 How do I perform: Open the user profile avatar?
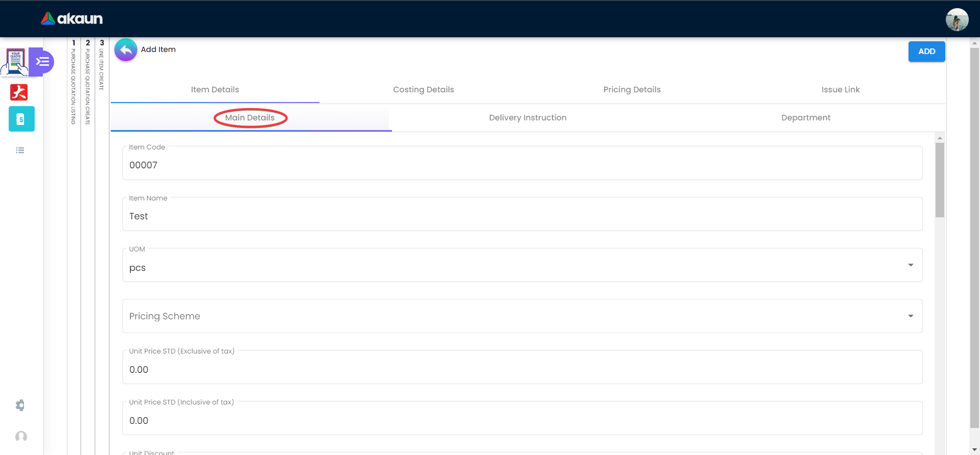click(957, 20)
